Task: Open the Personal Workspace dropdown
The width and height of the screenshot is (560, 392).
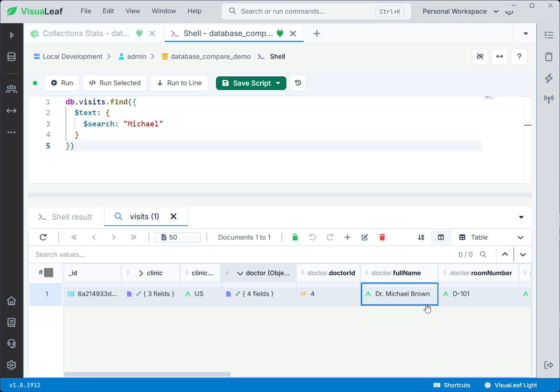Action: 461,11
